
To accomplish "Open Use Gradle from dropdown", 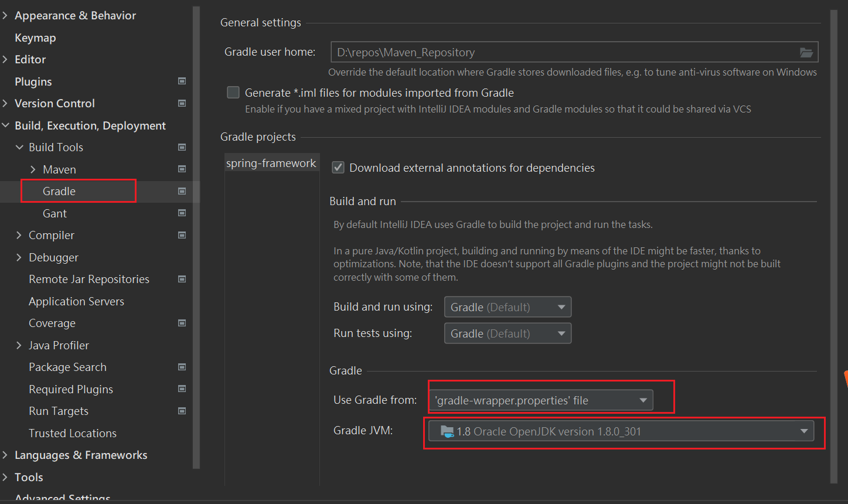I will click(542, 400).
